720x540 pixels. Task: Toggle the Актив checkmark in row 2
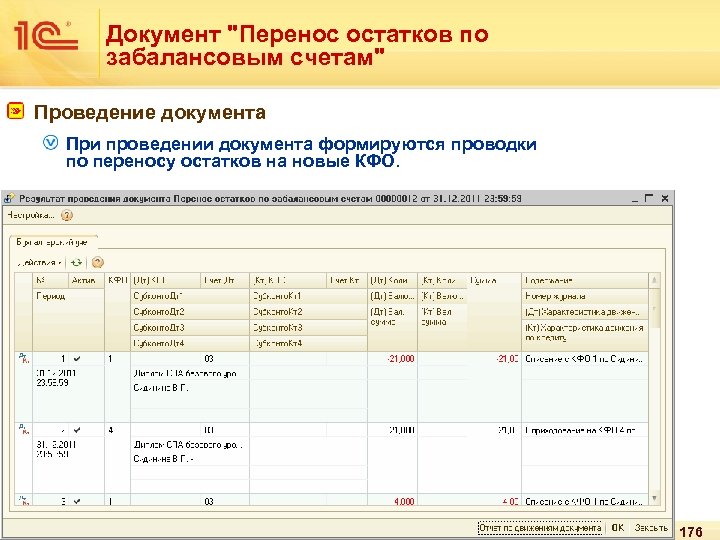click(x=77, y=430)
